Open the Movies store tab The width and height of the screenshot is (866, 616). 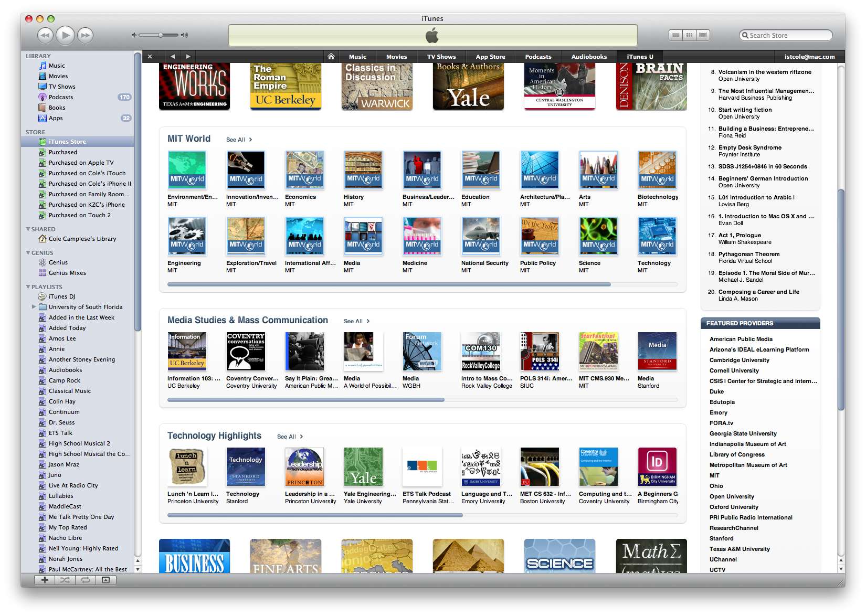[x=396, y=56]
